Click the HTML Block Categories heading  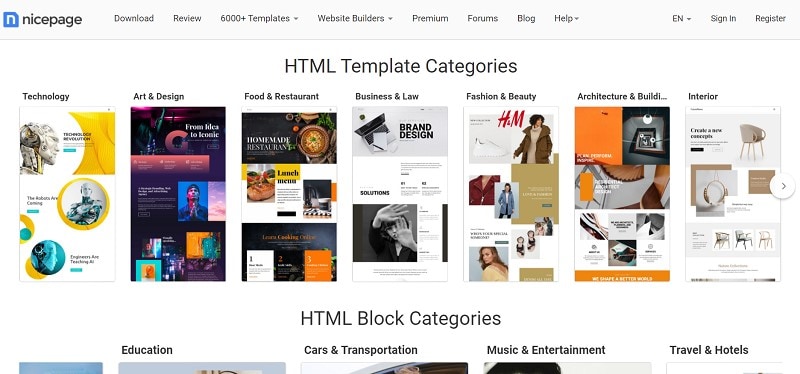pos(401,318)
